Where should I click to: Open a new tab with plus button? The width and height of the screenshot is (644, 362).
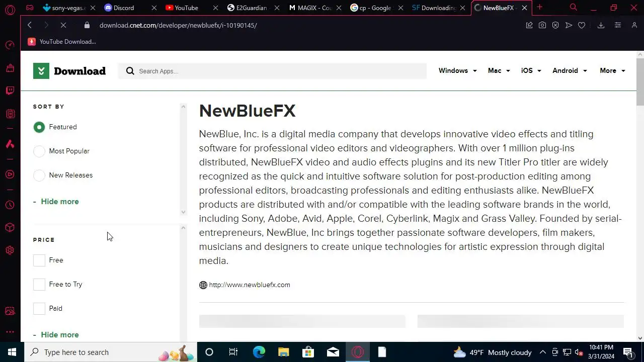(x=539, y=7)
